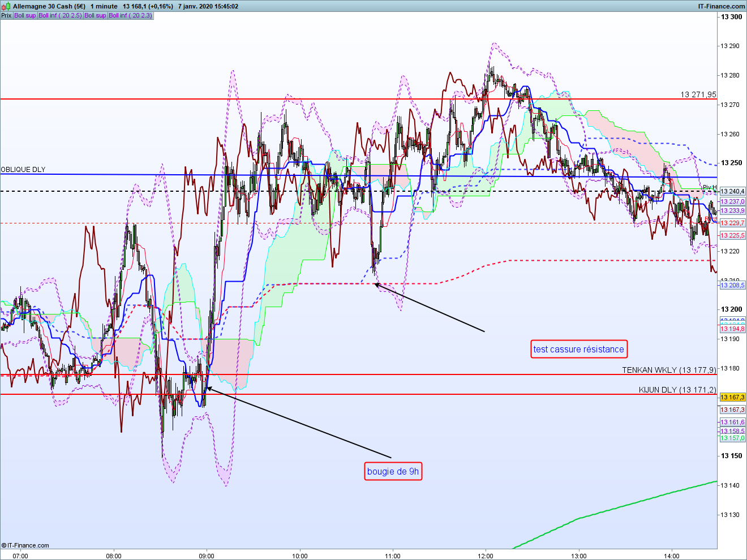Click the 13 190 price axis value

730,339
